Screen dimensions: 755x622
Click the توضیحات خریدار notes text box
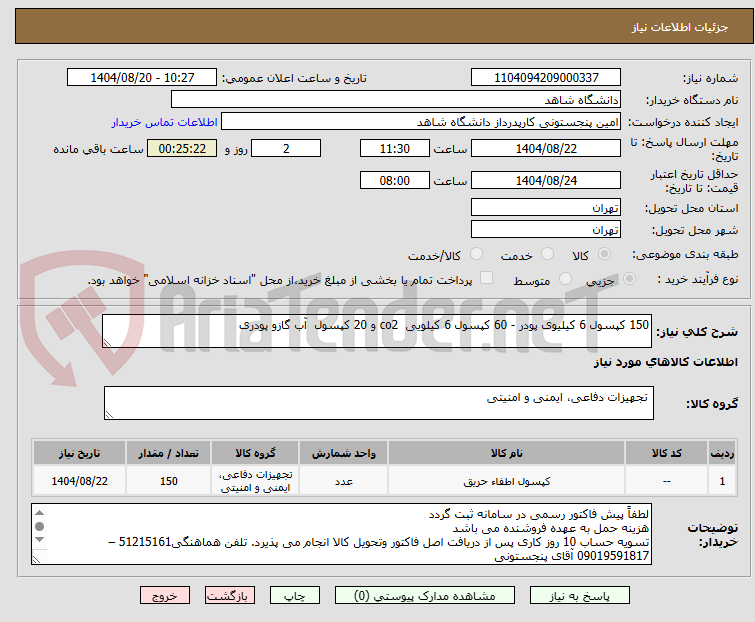click(341, 534)
